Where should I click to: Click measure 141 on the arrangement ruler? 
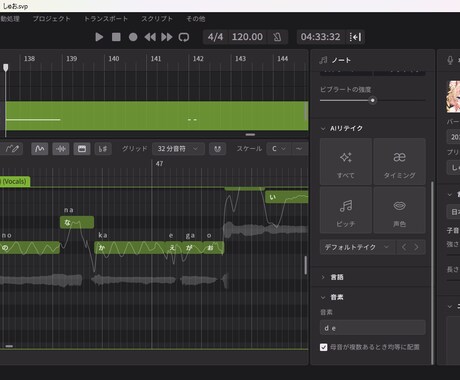tap(156, 59)
